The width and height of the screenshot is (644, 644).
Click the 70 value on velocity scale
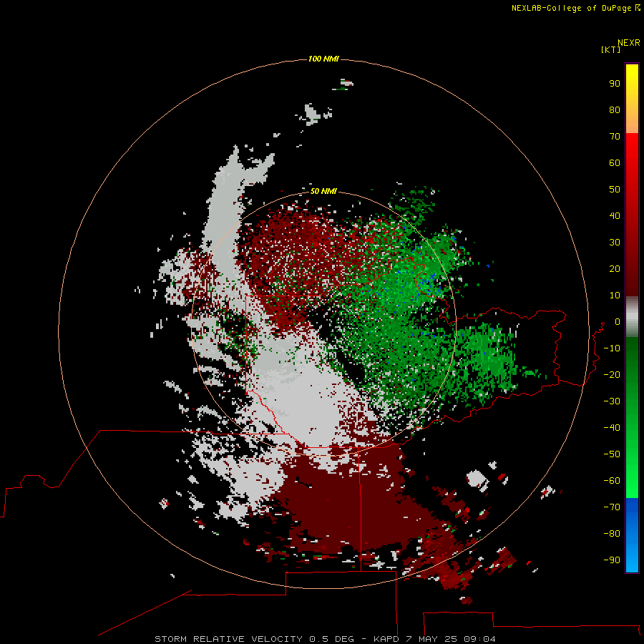coord(615,137)
